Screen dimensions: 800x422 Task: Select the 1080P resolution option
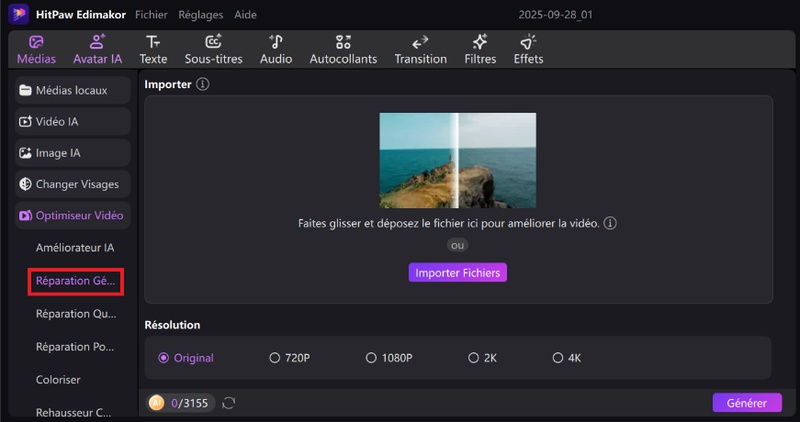(371, 358)
